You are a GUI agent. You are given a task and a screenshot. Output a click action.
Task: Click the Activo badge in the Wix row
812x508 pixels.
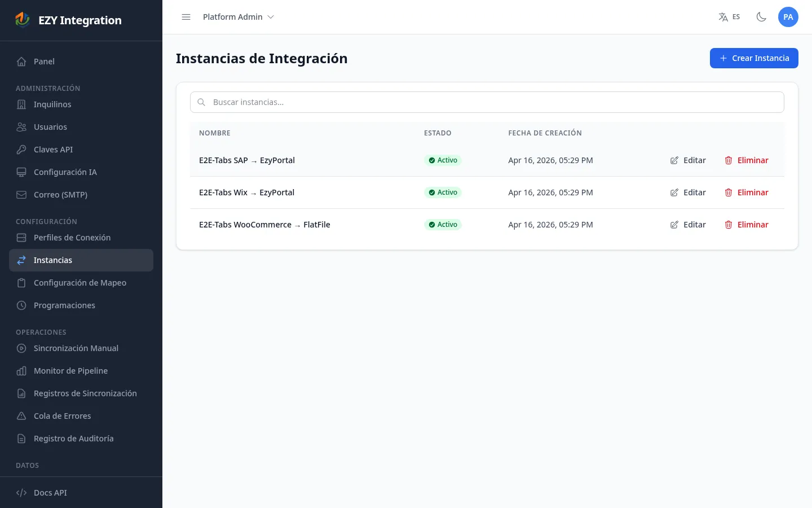click(x=443, y=192)
